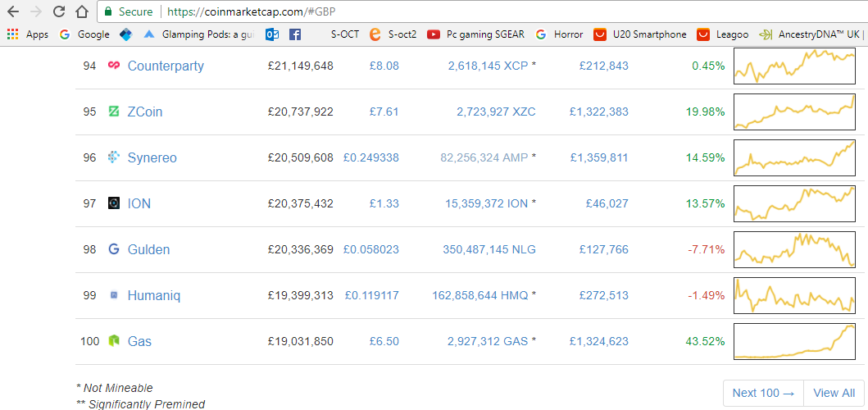
Task: Click the Gulden coin logo icon
Action: point(114,249)
